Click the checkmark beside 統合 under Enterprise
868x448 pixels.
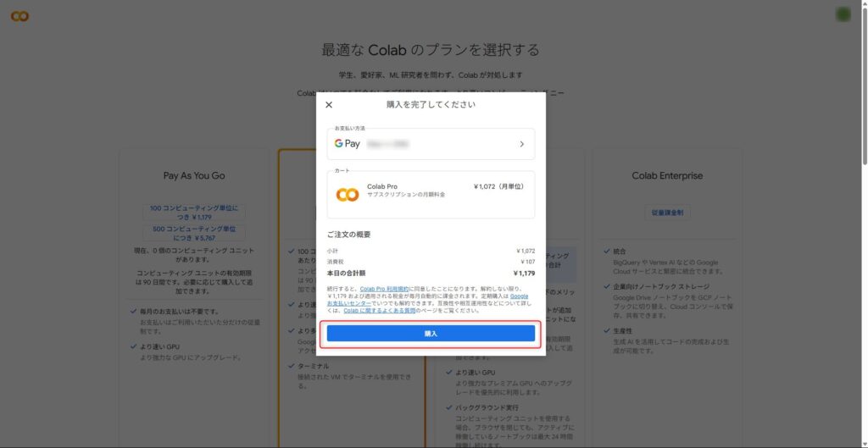pos(607,252)
